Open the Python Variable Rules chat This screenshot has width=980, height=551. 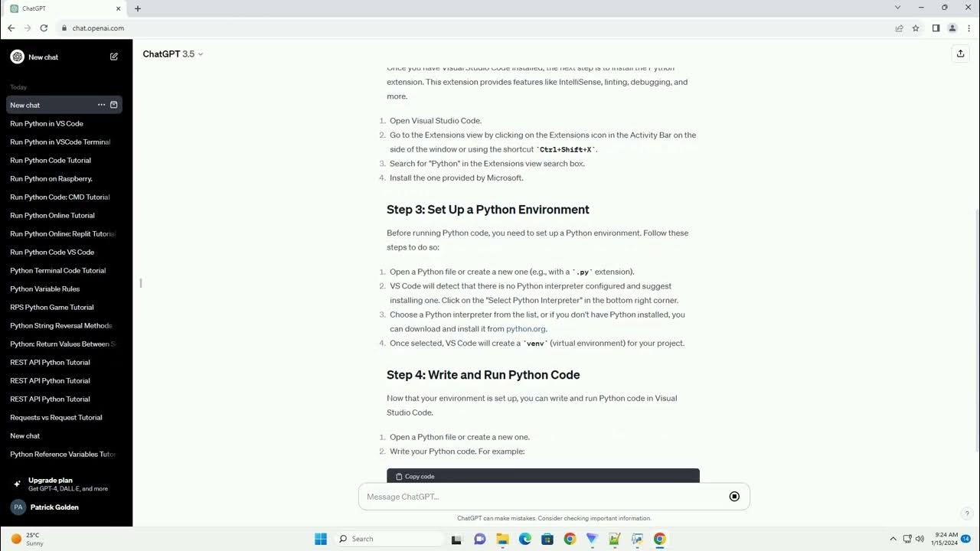pos(64,289)
